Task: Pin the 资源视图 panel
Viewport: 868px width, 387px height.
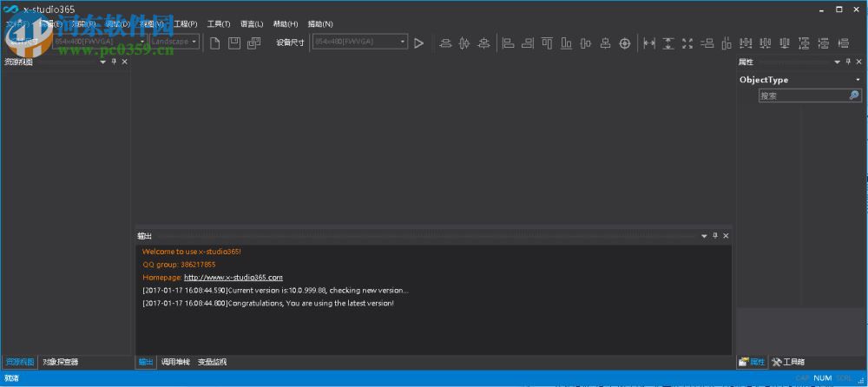Action: coord(114,62)
